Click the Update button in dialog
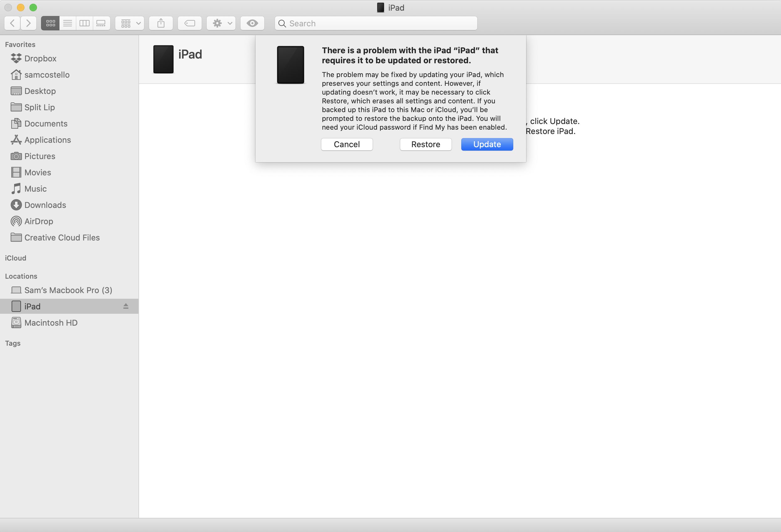Image resolution: width=781 pixels, height=532 pixels. 487,144
